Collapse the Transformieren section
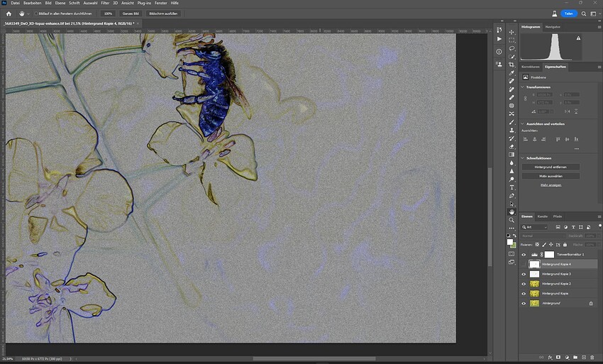 [523, 87]
